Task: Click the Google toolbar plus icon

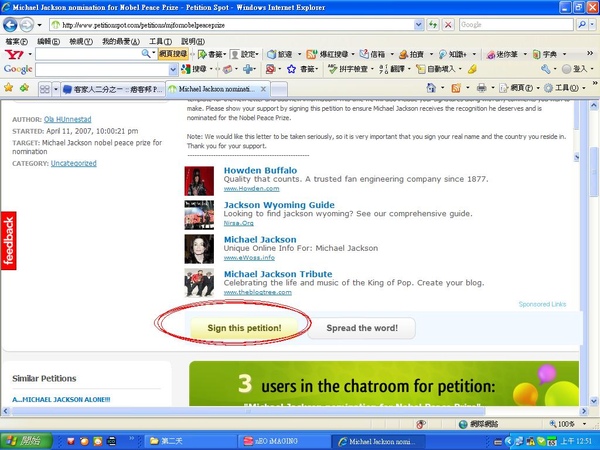Action: (x=248, y=69)
